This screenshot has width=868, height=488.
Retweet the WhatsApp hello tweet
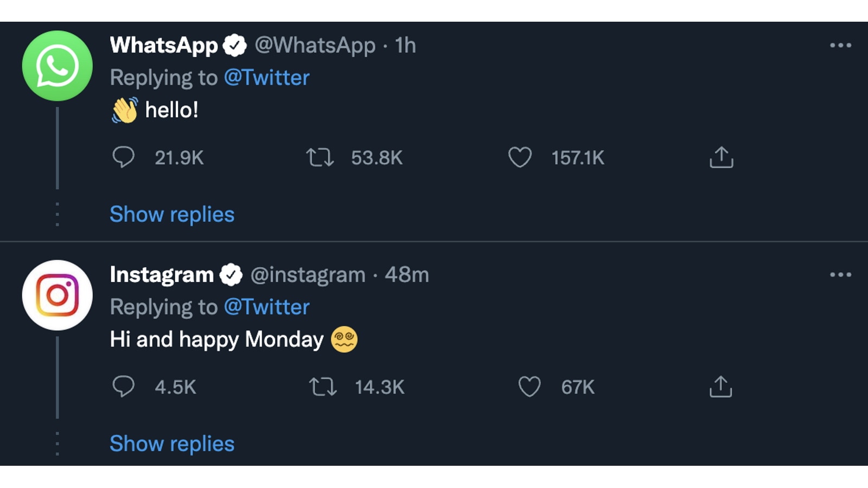(x=320, y=158)
